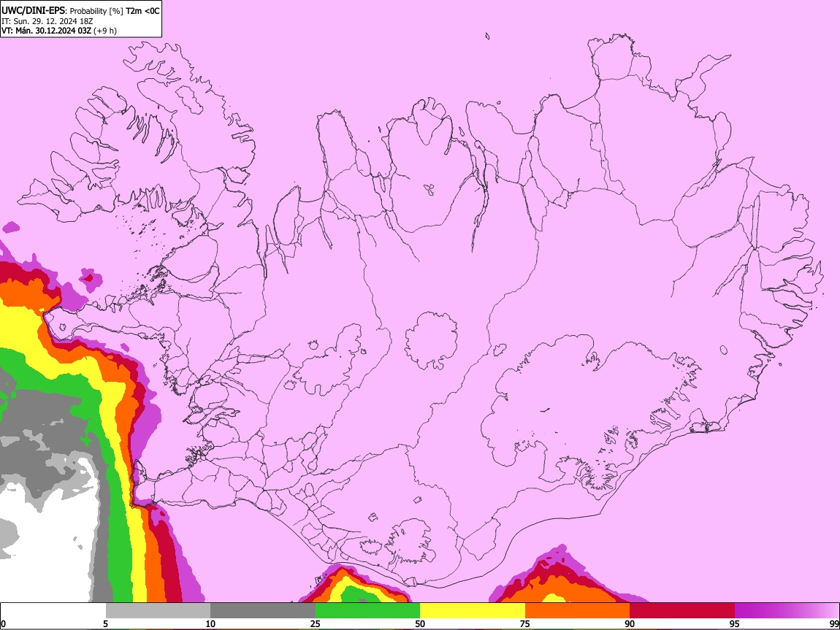Image resolution: width=840 pixels, height=630 pixels.
Task: Click the 'IT: Sun. 29. 12. 2024 18Z' line
Action: click(47, 21)
